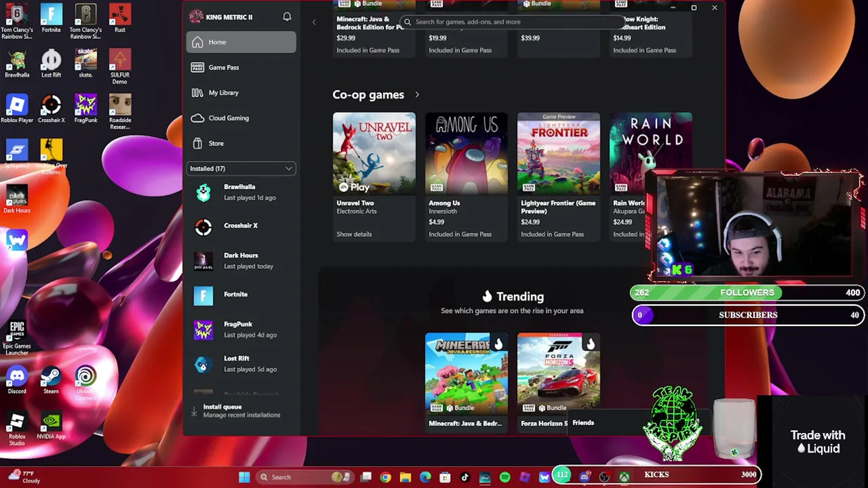868x488 pixels.
Task: Open the weather widget showing Cloudy
Action: pyautogui.click(x=25, y=477)
